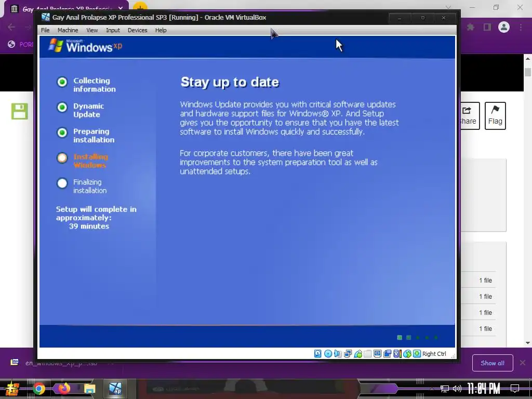Close the browser tab behind VirtualBox
532x399 pixels.
click(x=121, y=8)
